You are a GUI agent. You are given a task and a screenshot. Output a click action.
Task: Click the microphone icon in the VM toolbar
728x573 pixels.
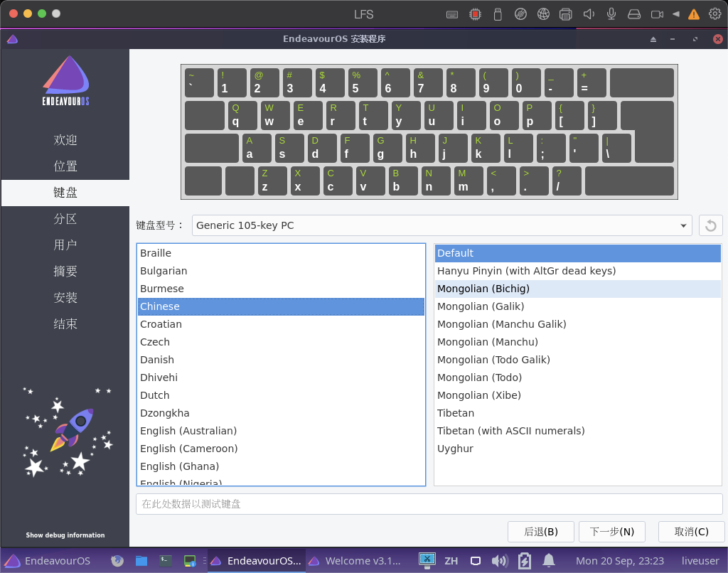click(x=611, y=14)
